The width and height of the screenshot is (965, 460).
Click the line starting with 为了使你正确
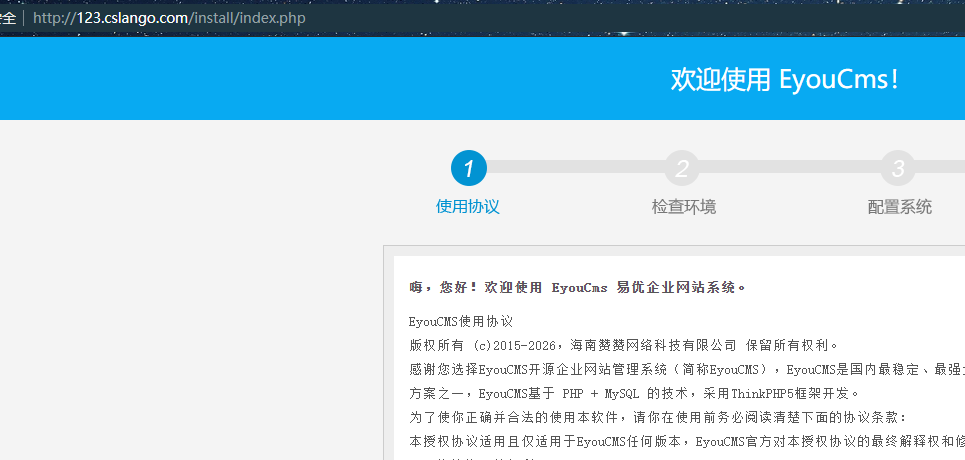658,417
